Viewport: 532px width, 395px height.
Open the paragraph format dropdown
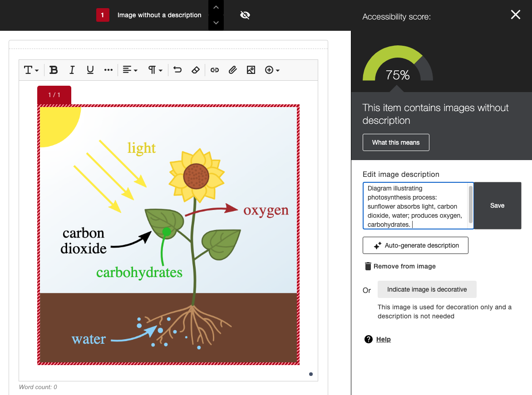click(x=155, y=70)
